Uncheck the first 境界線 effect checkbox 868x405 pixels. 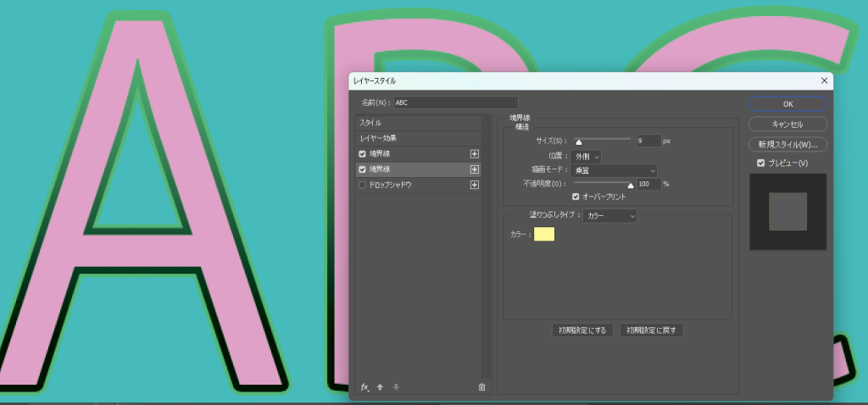tap(363, 154)
